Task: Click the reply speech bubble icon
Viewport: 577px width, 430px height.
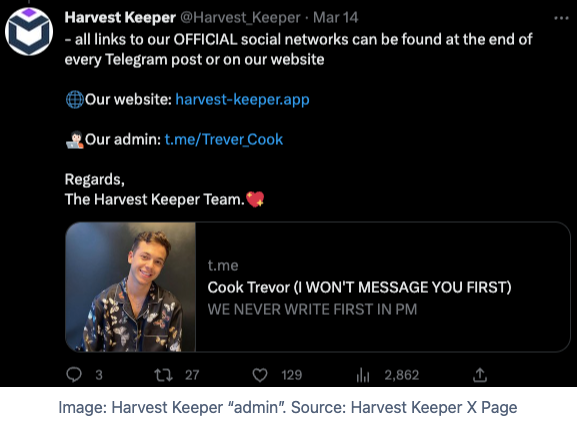Action: click(x=74, y=375)
